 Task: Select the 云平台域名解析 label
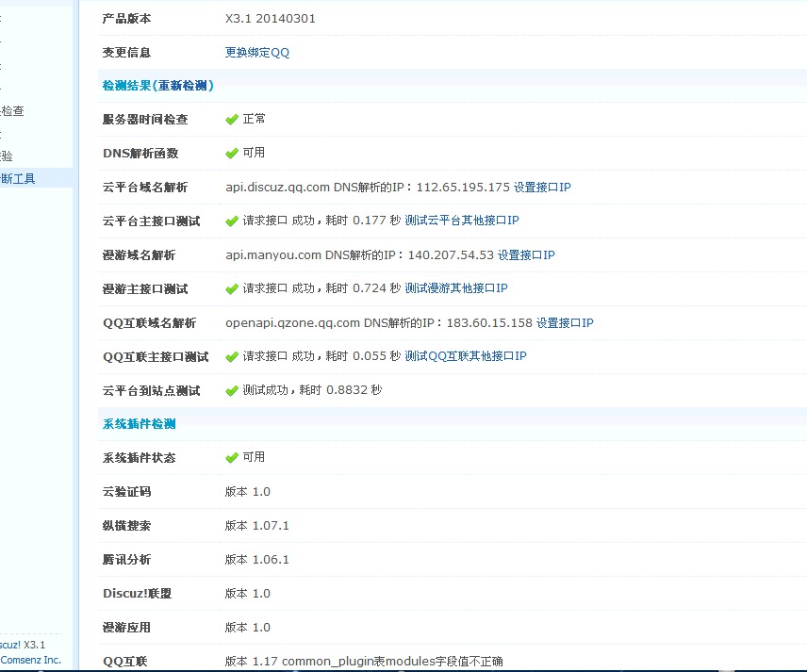[145, 188]
